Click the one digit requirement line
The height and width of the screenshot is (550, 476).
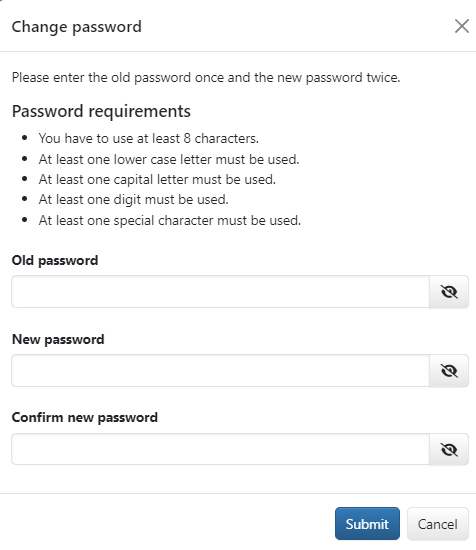tap(134, 200)
